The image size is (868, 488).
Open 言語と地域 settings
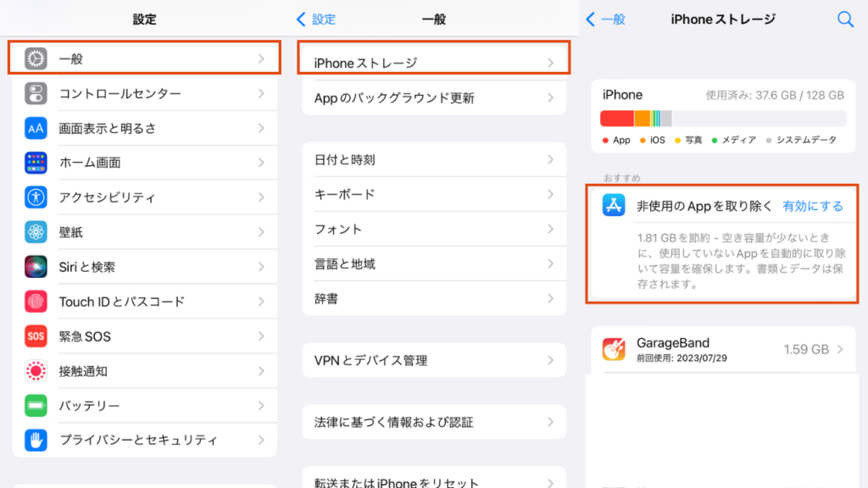[x=434, y=264]
